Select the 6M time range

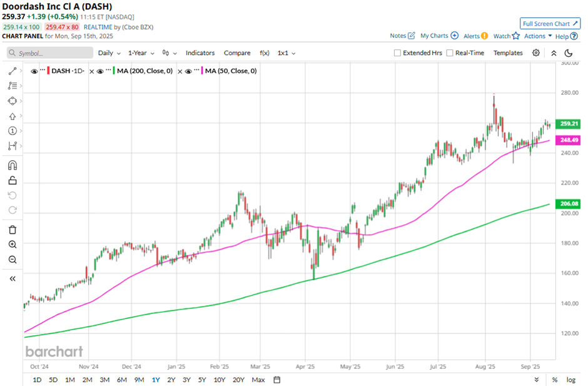122,380
